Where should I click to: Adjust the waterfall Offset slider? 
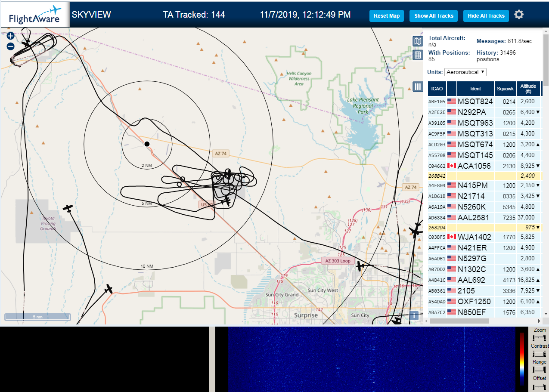pyautogui.click(x=539, y=386)
